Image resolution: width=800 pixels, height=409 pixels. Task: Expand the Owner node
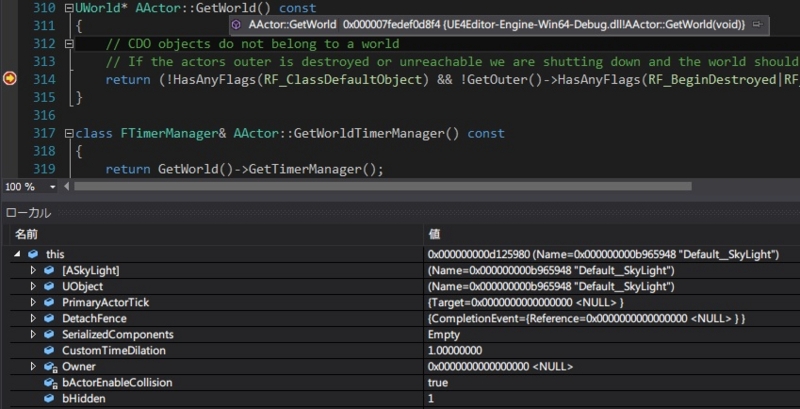pos(33,366)
